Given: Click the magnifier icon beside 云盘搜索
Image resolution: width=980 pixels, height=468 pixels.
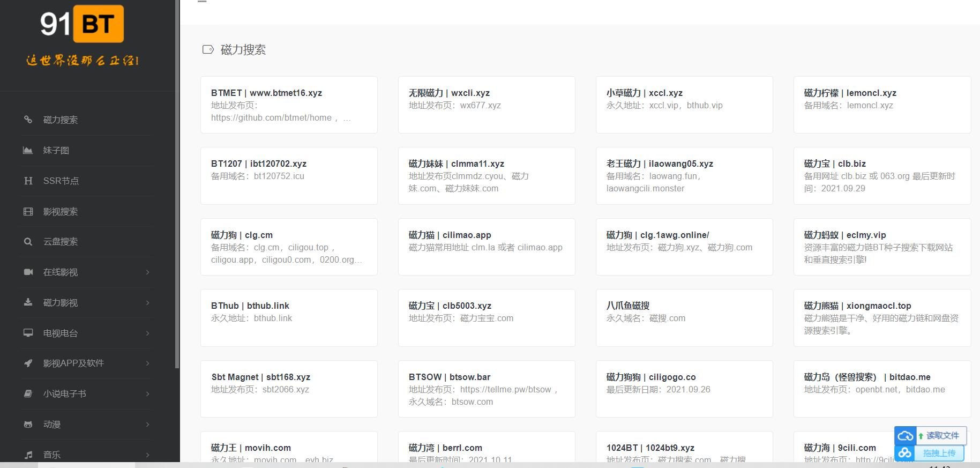Looking at the screenshot, I should click(x=28, y=242).
